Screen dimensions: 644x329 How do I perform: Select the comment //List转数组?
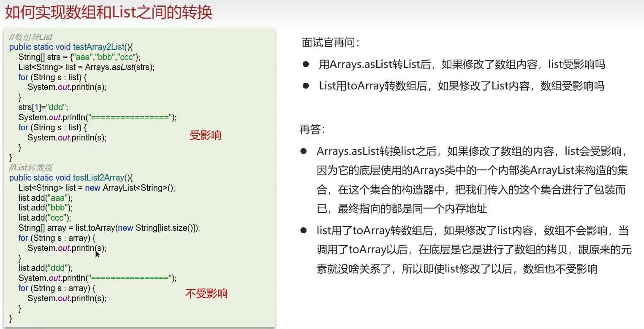click(x=31, y=167)
